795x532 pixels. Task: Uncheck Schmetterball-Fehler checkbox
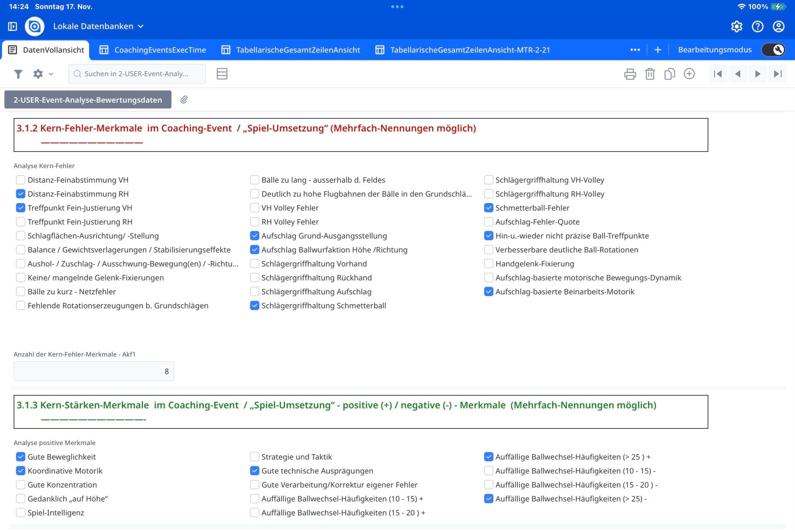pos(488,208)
